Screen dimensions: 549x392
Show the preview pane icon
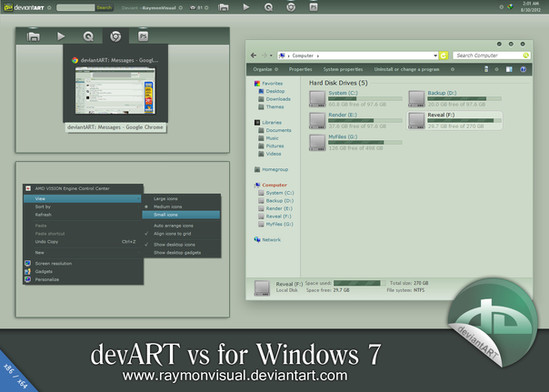(509, 69)
